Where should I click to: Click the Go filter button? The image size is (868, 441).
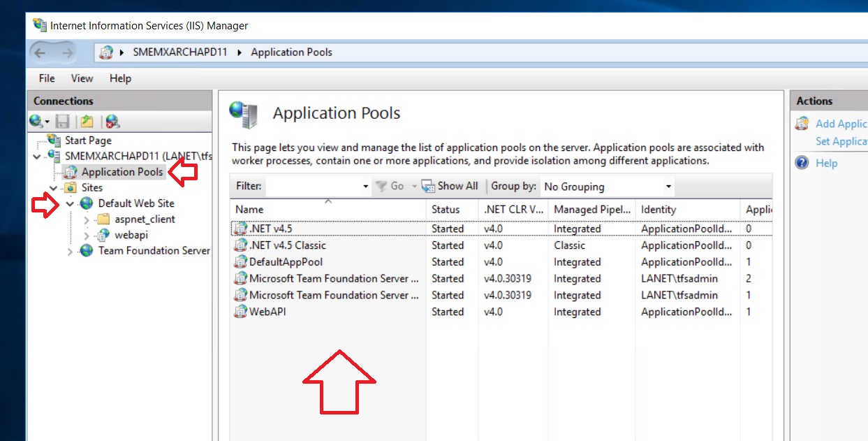pyautogui.click(x=390, y=187)
